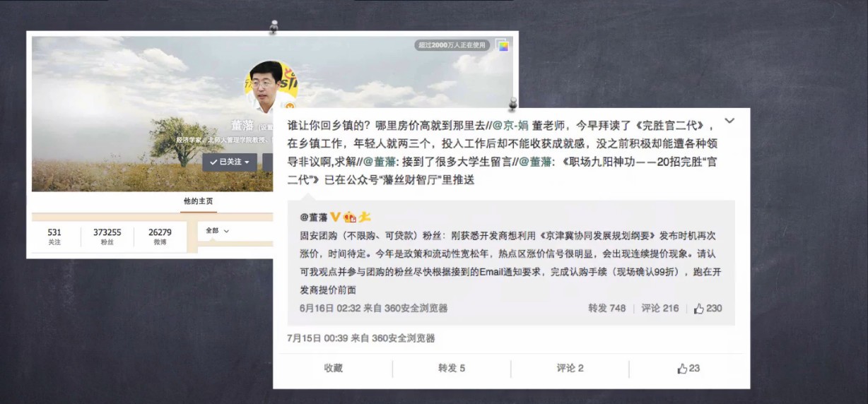Viewport: 868px width, 404px height.
Task: Click the verified V badge icon next to 董藩
Action: click(336, 217)
